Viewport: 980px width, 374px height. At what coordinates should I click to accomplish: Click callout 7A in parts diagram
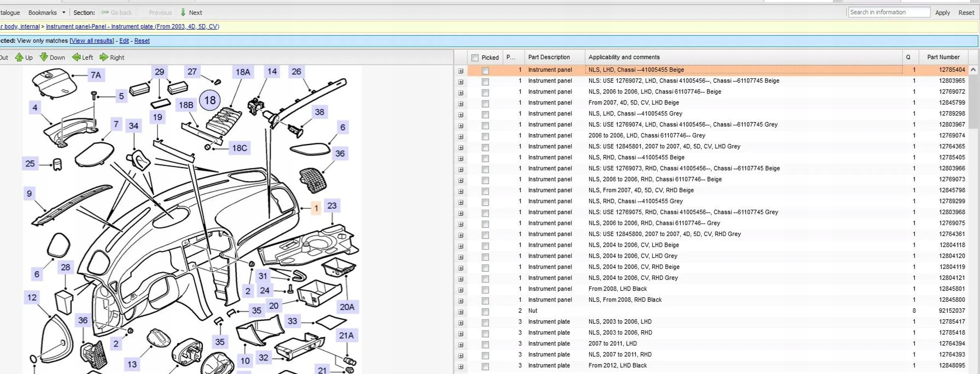pos(96,75)
